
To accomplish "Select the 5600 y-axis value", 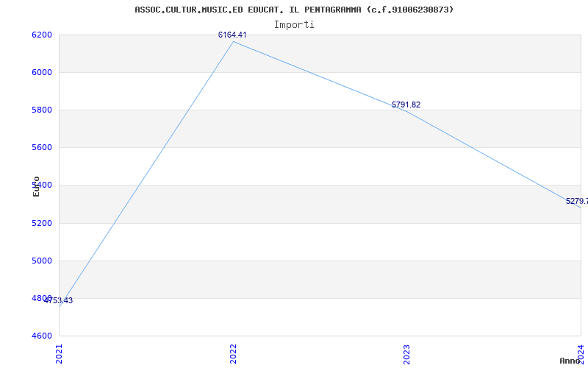I will point(42,148).
